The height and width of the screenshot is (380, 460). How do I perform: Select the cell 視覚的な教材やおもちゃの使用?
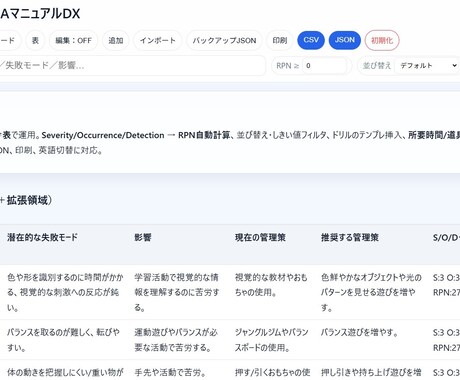[271, 285]
